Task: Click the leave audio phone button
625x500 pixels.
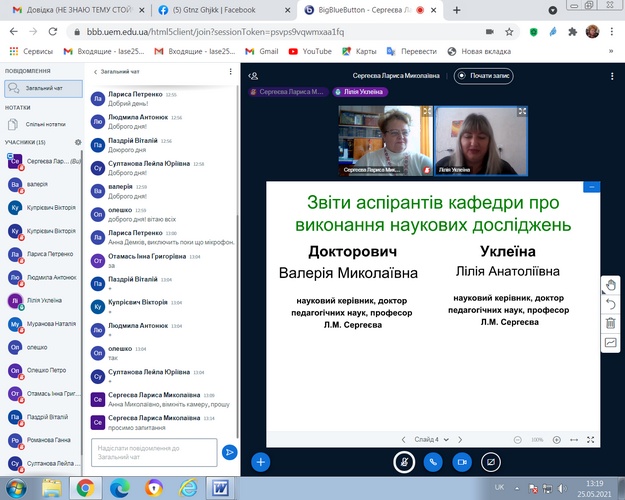Action: pyautogui.click(x=432, y=462)
